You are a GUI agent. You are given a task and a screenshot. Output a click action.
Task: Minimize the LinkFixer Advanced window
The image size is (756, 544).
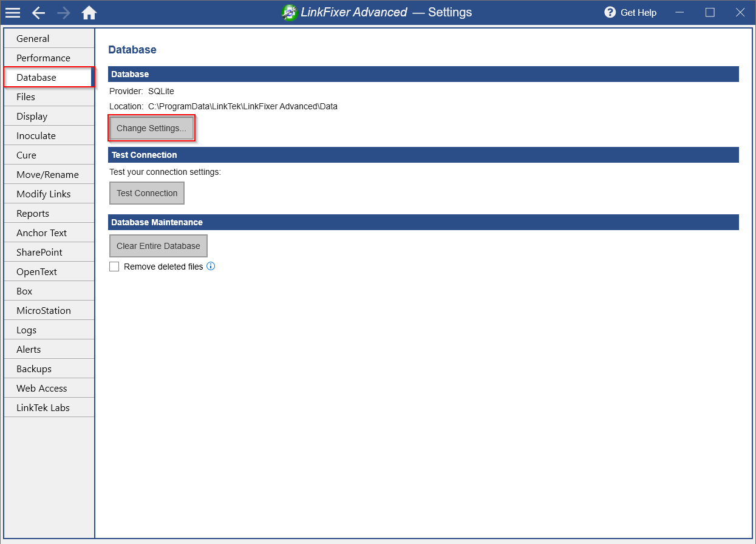click(680, 12)
